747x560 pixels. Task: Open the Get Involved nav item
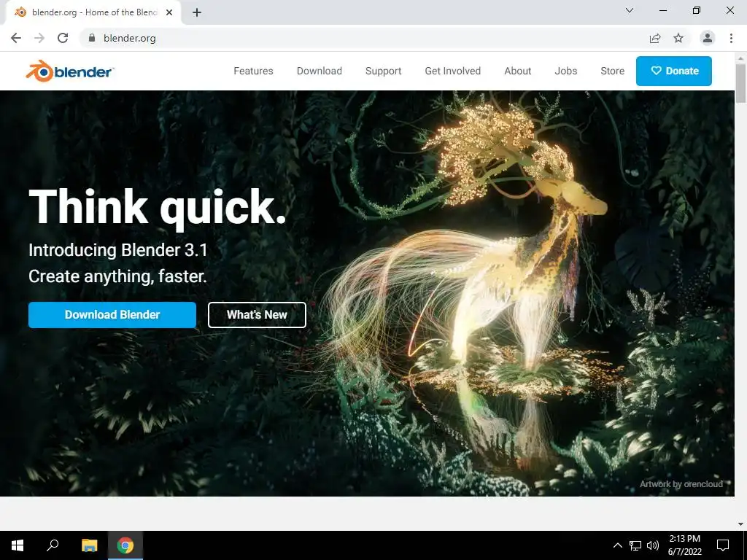pos(452,71)
